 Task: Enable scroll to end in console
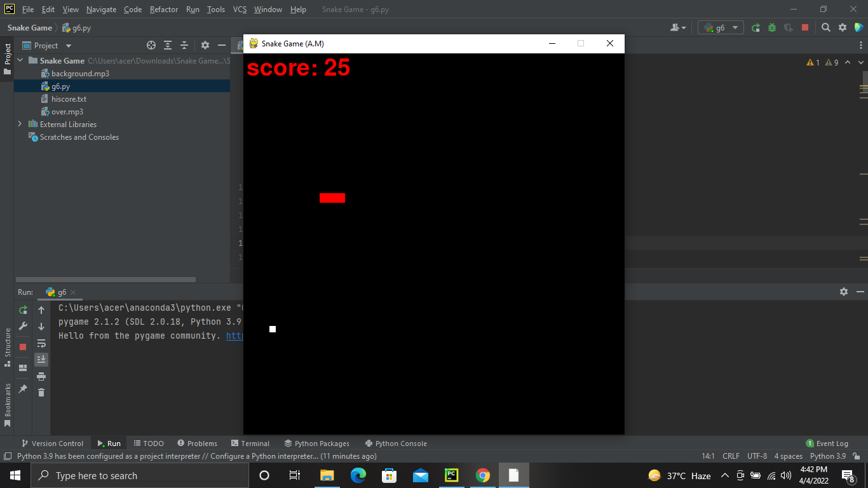[41, 358]
